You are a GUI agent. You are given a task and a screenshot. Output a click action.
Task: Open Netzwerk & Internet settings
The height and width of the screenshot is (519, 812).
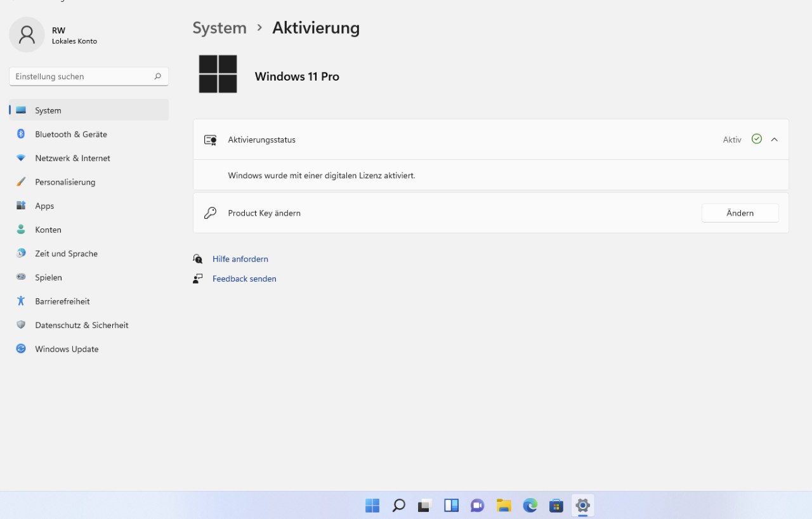click(x=72, y=158)
